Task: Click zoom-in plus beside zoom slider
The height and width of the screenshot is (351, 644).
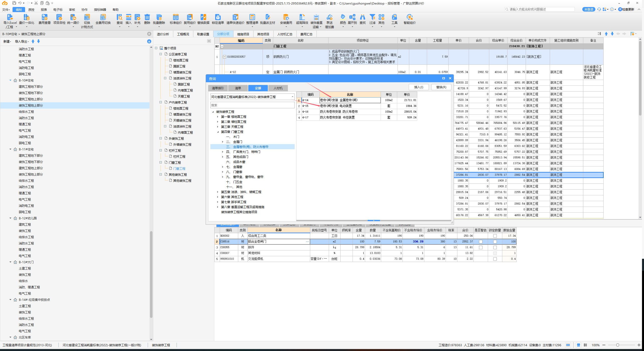Action: click(x=639, y=345)
